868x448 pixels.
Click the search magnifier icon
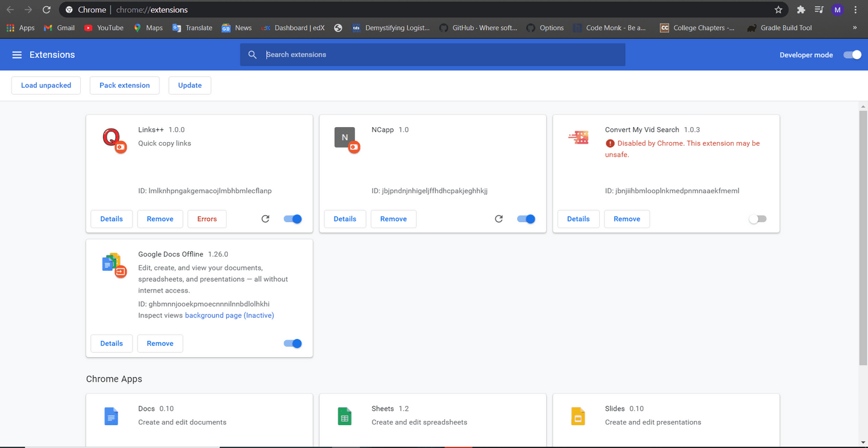click(253, 55)
